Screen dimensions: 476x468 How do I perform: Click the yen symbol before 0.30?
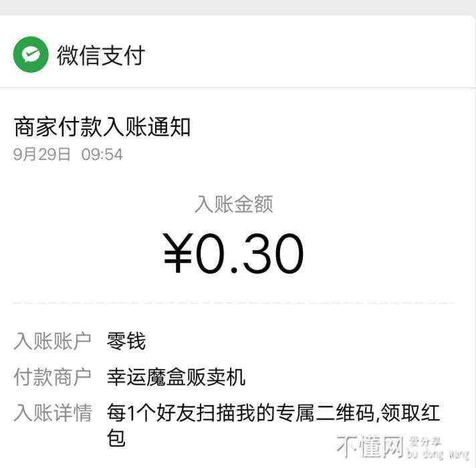(x=178, y=255)
